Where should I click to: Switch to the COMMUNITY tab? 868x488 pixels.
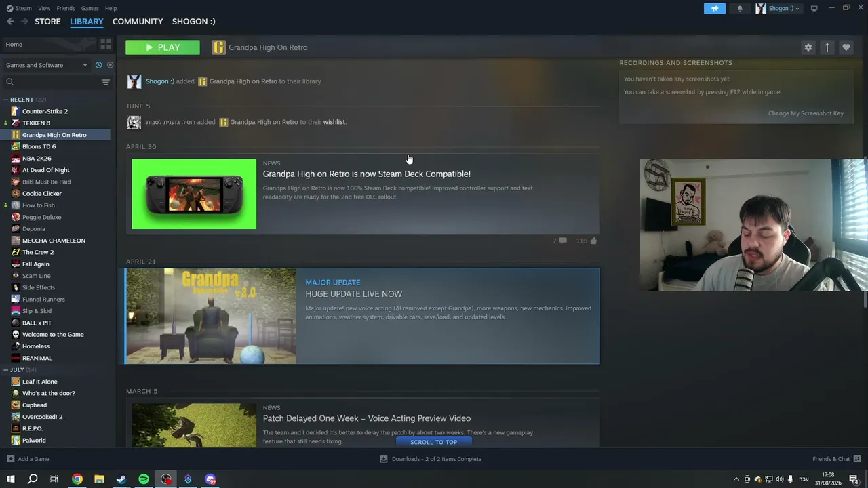click(x=138, y=22)
